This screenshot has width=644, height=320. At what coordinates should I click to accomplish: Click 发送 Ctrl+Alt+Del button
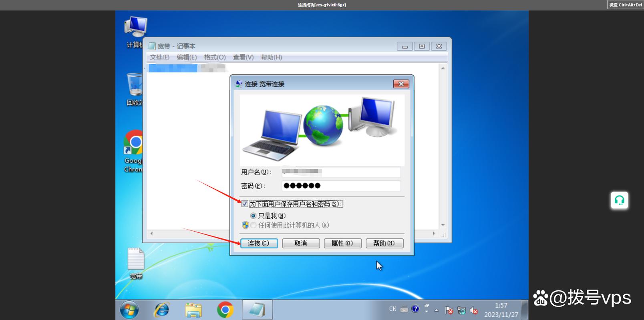click(x=626, y=5)
